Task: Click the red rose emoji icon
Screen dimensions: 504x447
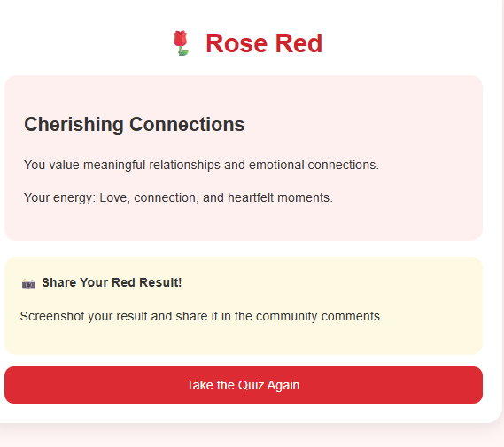Action: 181,43
